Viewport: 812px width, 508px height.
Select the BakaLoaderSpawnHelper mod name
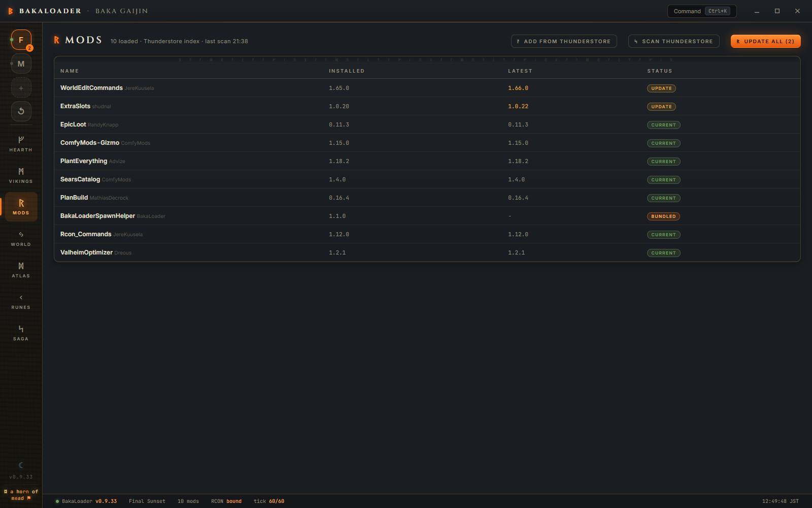point(97,216)
